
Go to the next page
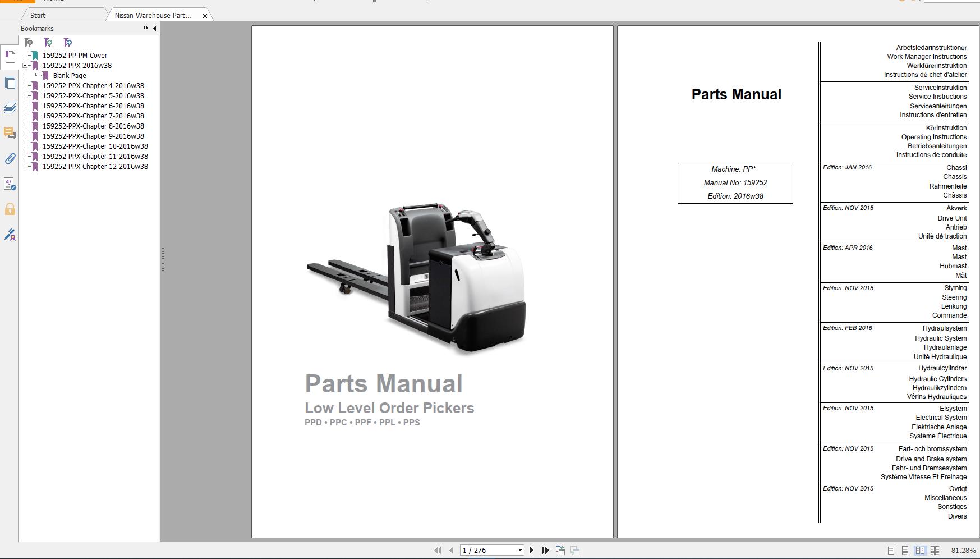[x=531, y=551]
